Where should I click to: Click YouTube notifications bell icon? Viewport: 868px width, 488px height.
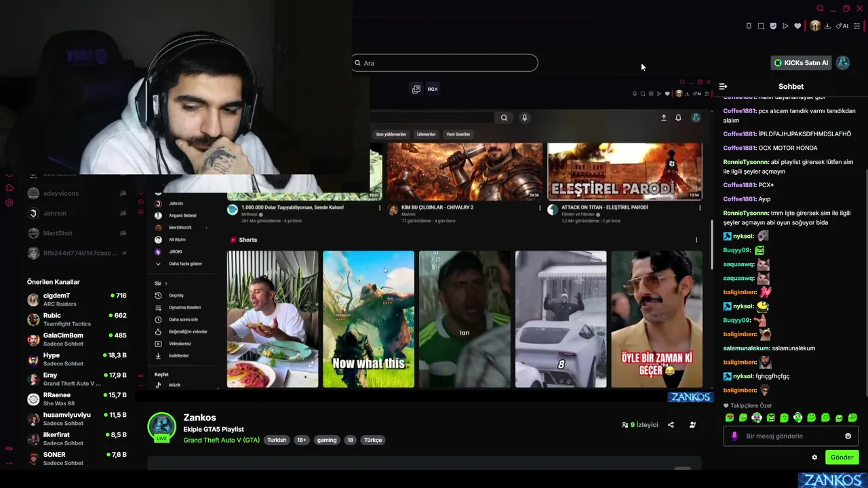678,118
